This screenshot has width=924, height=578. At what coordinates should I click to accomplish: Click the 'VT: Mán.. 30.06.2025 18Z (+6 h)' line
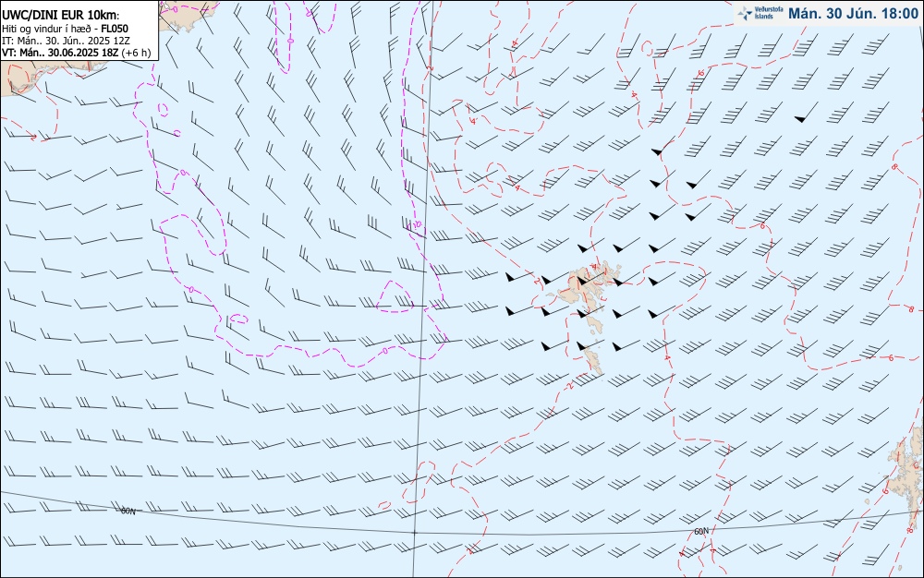coord(77,53)
